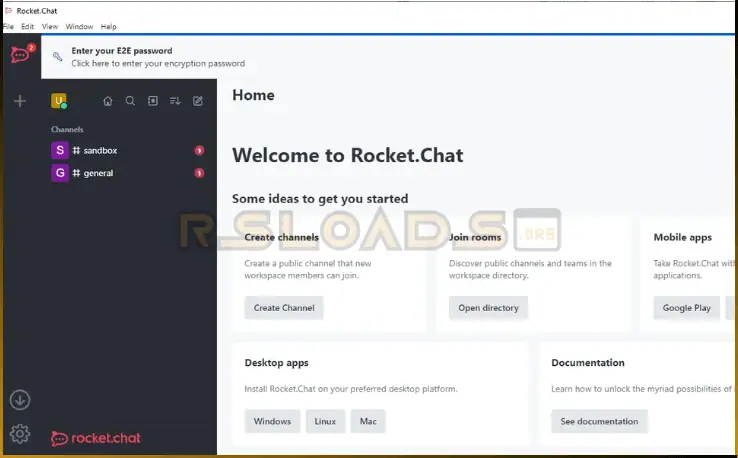Click the Channels section header
Image resolution: width=738 pixels, height=458 pixels.
(67, 129)
